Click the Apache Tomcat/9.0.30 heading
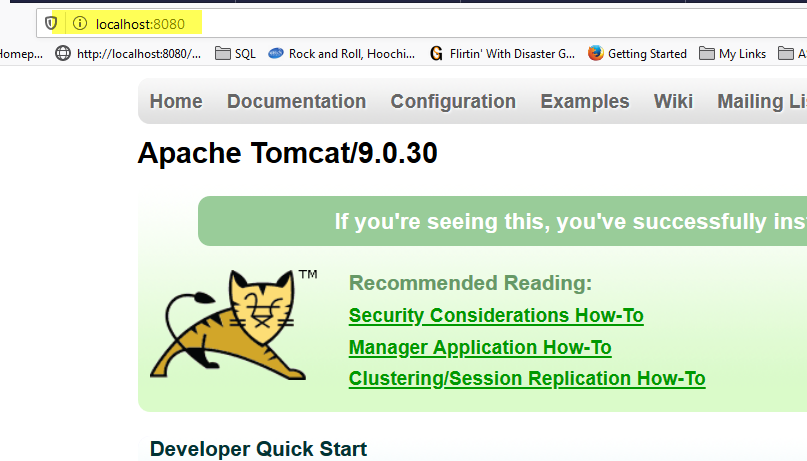Viewport: 807px width, 461px height. (x=288, y=153)
